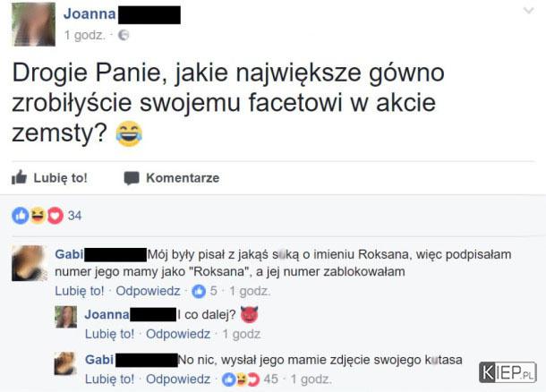Click the red heart love reaction icon
546x392 pixels.
[x=55, y=216]
